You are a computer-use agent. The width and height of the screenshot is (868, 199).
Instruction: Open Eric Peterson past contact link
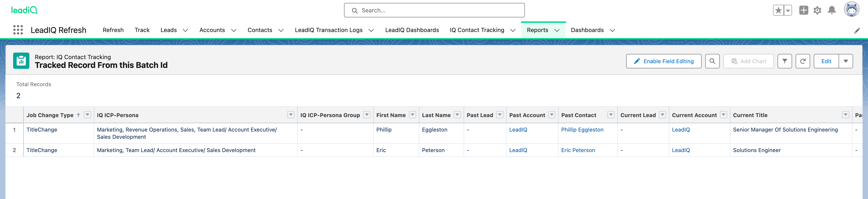pyautogui.click(x=578, y=150)
